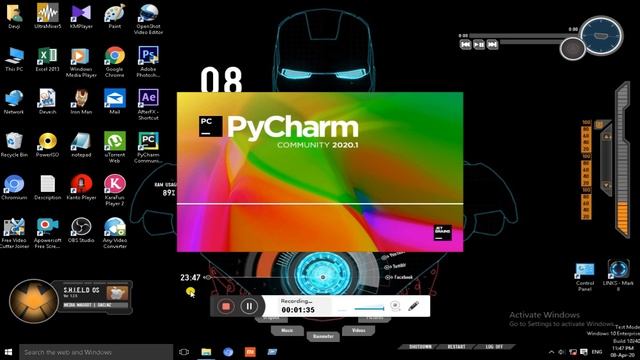Open the pencil annotation tool in recorder

tap(413, 305)
